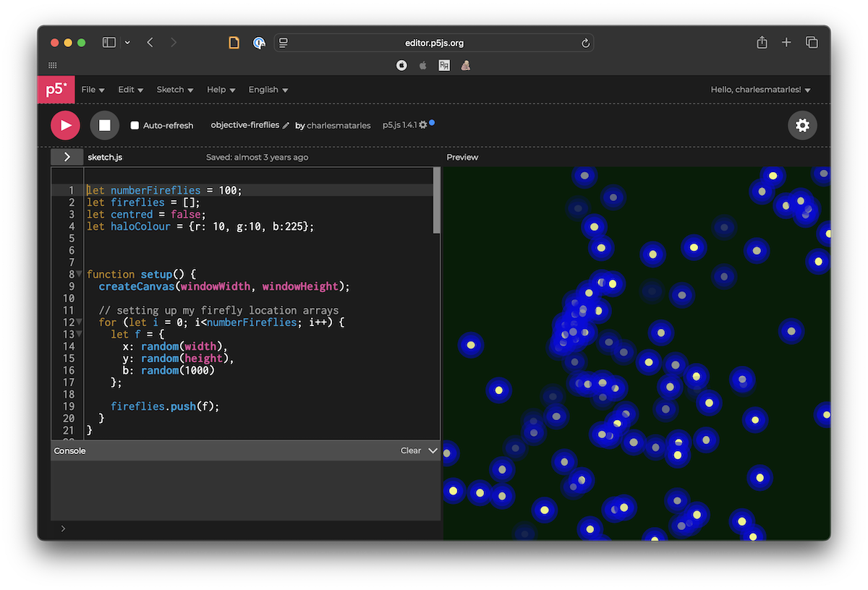Image resolution: width=868 pixels, height=590 pixels.
Task: Open p5.js version settings via the gear icon
Action: (424, 124)
